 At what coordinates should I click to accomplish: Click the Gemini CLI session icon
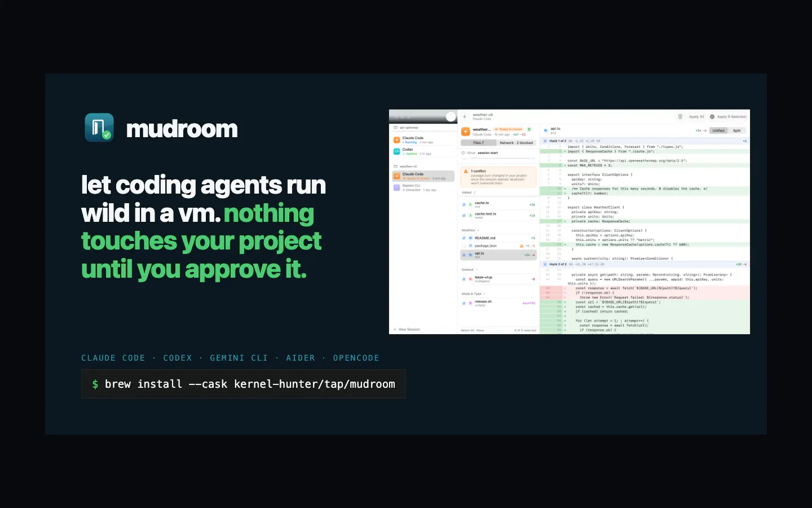(397, 187)
